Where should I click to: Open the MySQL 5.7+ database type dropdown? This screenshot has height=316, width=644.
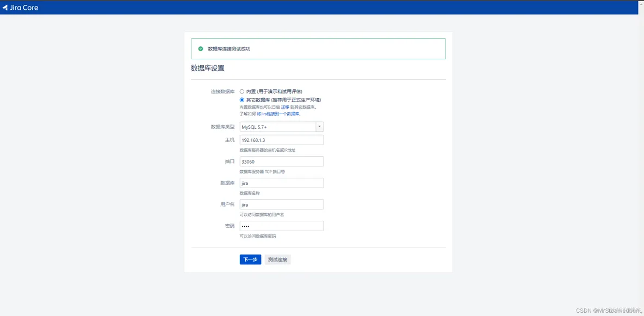pyautogui.click(x=282, y=127)
